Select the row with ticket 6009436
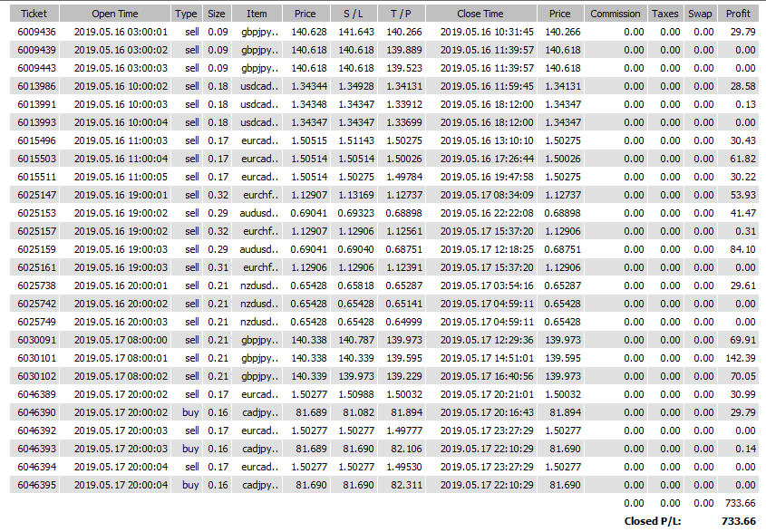766x532 pixels. pyautogui.click(x=34, y=31)
